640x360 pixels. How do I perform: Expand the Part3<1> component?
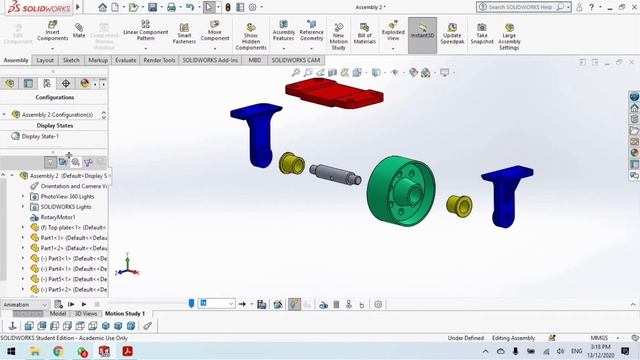tap(23, 258)
